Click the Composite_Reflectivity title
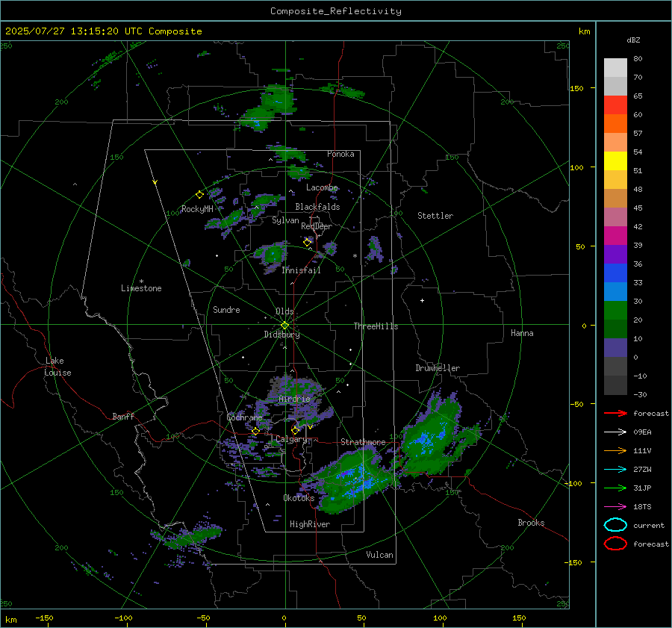Viewport: 672px width, 628px height. click(335, 11)
